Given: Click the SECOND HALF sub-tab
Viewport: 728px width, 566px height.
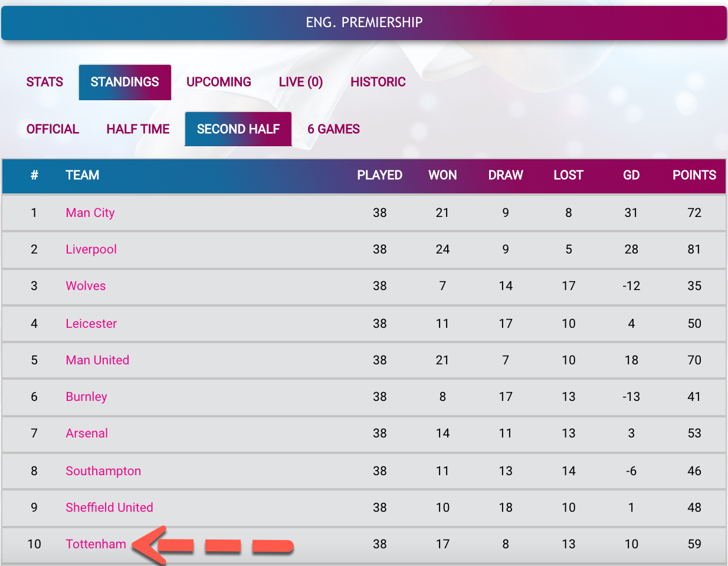Looking at the screenshot, I should coord(238,129).
